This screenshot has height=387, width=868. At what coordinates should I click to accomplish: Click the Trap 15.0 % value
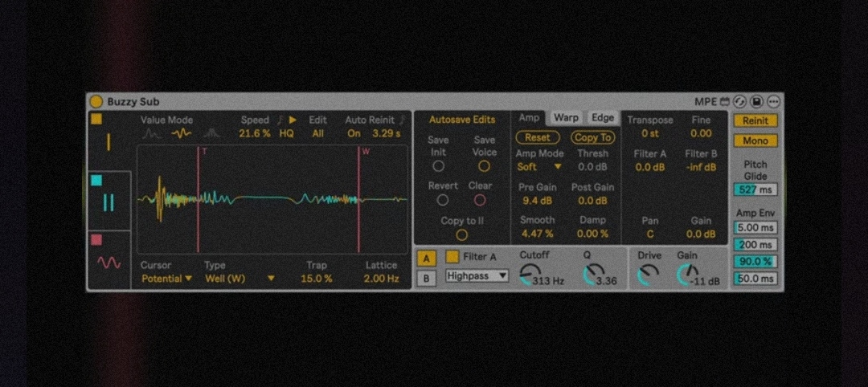(317, 279)
